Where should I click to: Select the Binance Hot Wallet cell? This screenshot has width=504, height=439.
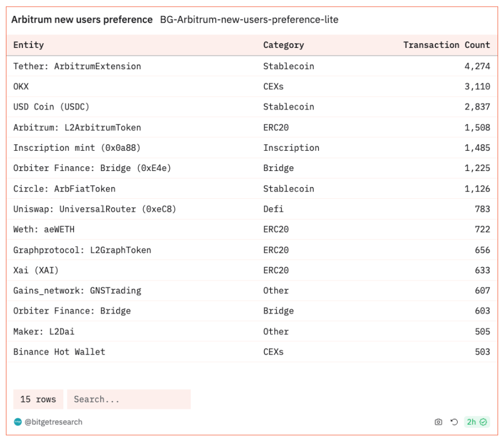59,352
